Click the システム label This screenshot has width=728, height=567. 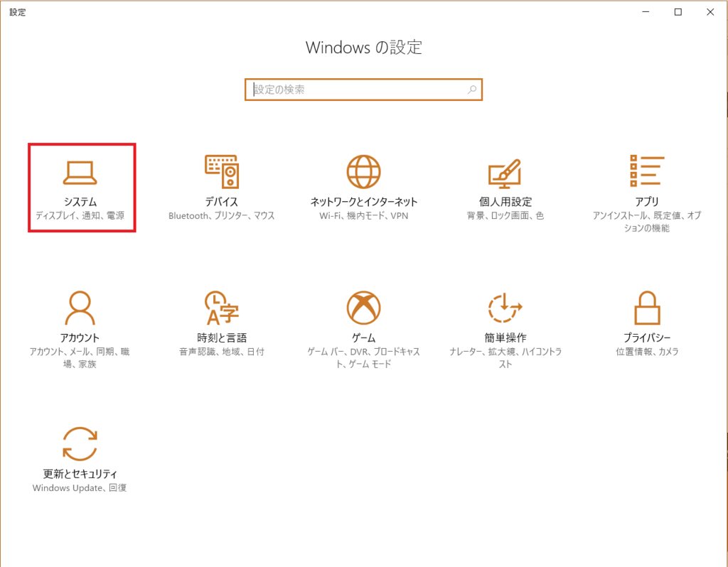[x=80, y=202]
